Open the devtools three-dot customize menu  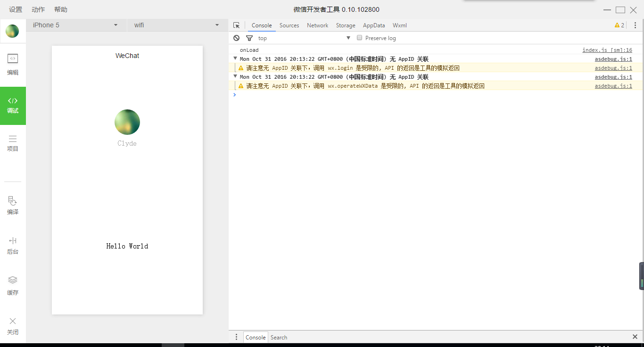(x=635, y=25)
